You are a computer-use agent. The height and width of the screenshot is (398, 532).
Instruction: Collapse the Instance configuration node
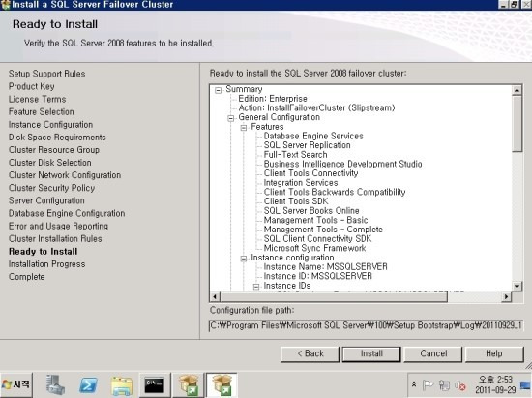click(x=244, y=259)
